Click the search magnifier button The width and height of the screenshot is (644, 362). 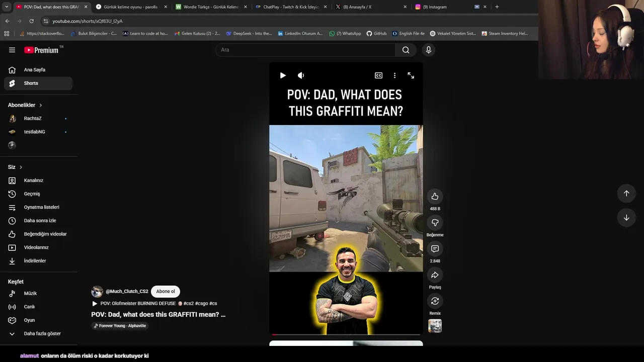[x=406, y=50]
